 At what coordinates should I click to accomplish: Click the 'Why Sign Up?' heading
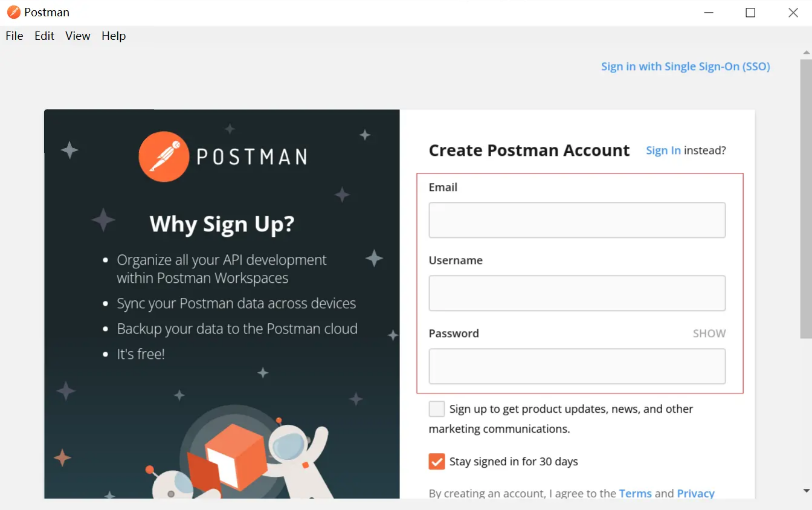pos(221,224)
